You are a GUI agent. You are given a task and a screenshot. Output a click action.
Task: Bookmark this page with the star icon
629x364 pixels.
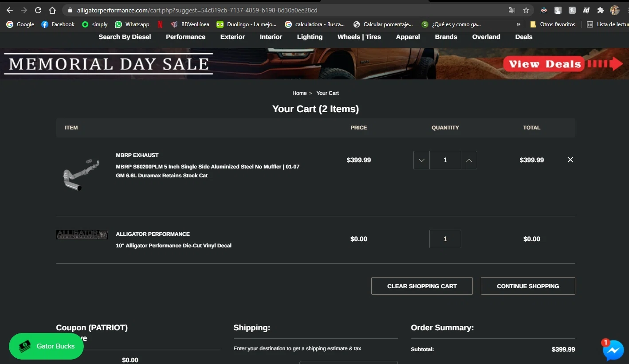(526, 10)
